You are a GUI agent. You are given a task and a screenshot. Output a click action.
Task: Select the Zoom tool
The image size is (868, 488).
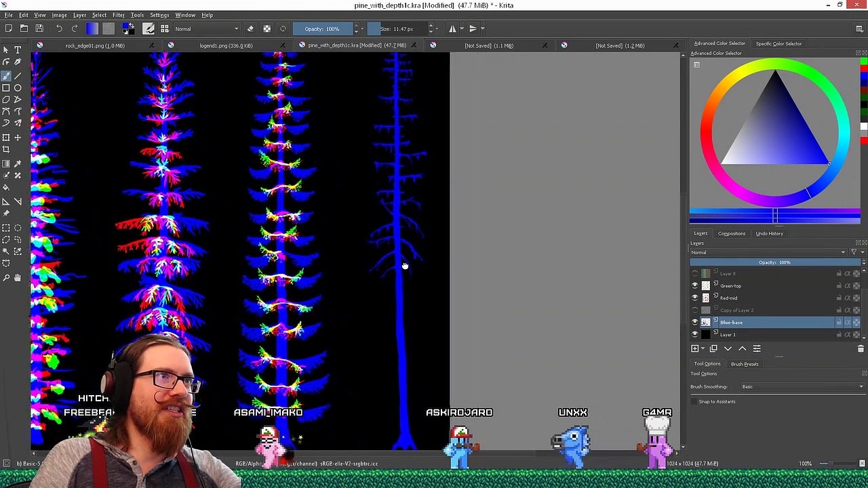click(x=6, y=277)
